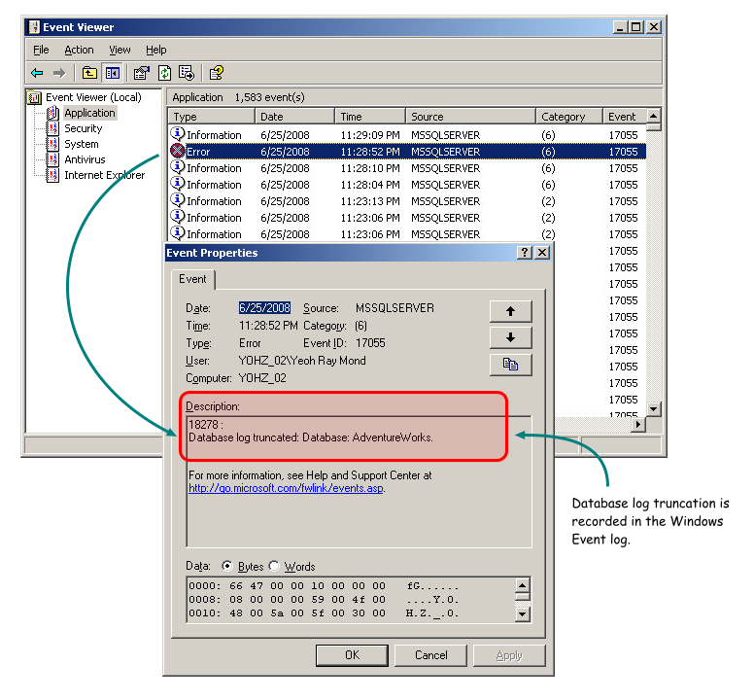The image size is (754, 700).
Task: Select the Words radio button
Action: point(274,567)
